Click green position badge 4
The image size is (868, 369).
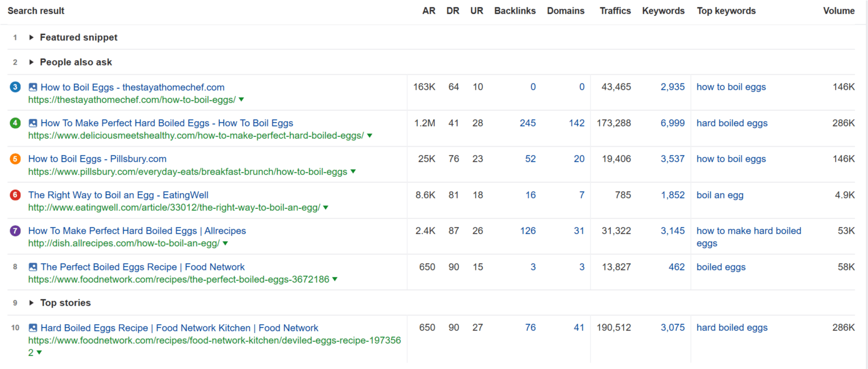point(15,123)
